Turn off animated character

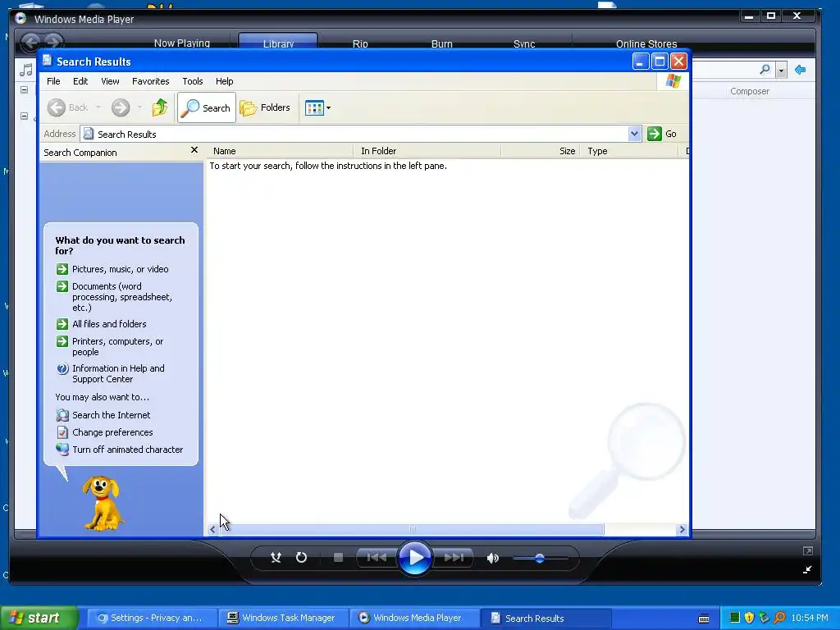click(120, 450)
